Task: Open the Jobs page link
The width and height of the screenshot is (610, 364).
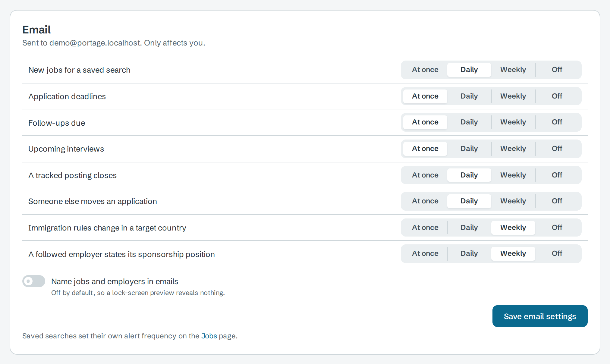Action: [x=209, y=336]
